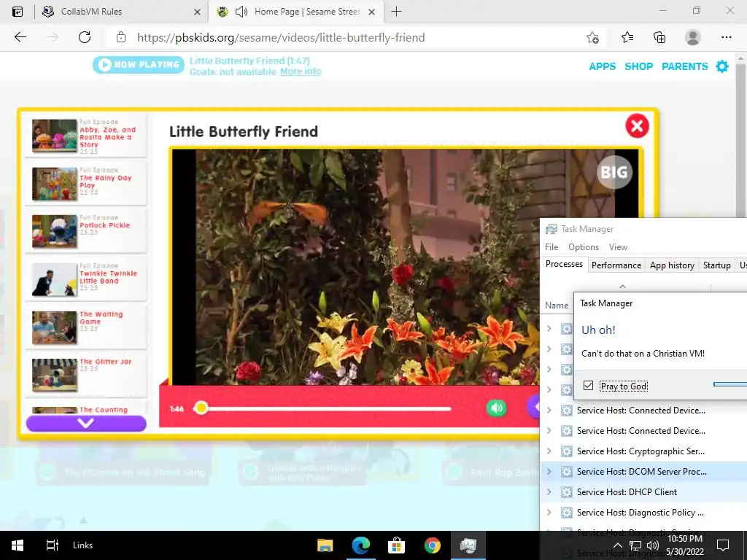Open Microsoft Edge from the taskbar
747x560 pixels.
click(x=360, y=545)
